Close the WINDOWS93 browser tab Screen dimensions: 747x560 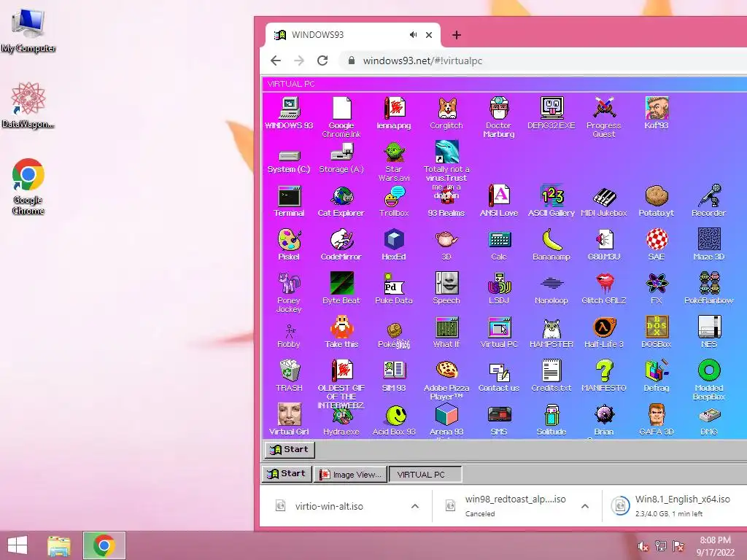[429, 35]
